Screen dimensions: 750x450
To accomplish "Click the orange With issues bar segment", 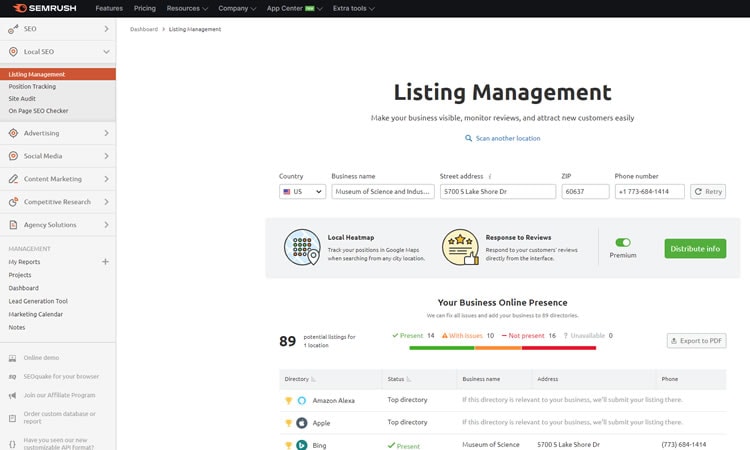I will 498,348.
